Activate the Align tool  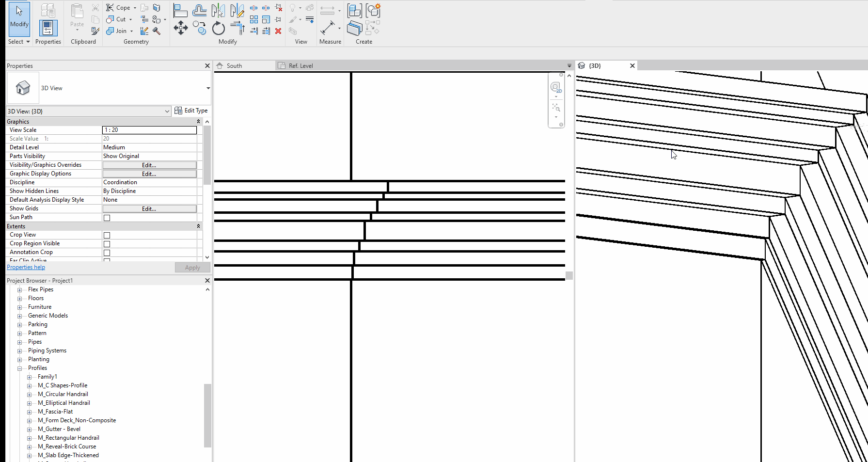tap(180, 10)
